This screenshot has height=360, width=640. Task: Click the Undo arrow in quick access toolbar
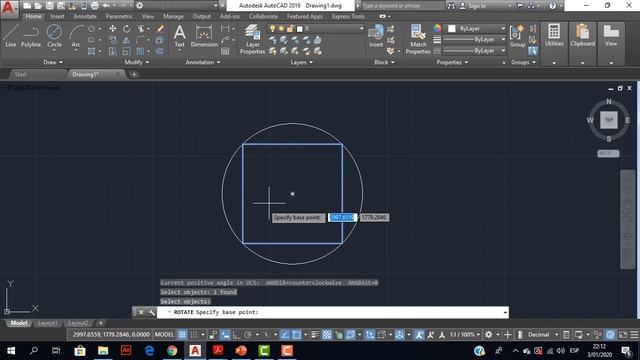(106, 6)
